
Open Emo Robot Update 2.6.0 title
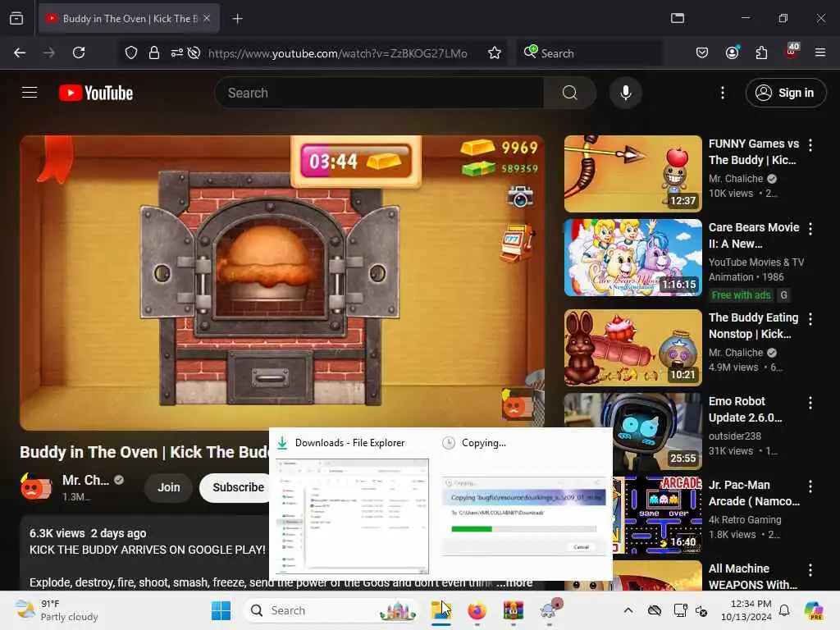click(x=745, y=409)
